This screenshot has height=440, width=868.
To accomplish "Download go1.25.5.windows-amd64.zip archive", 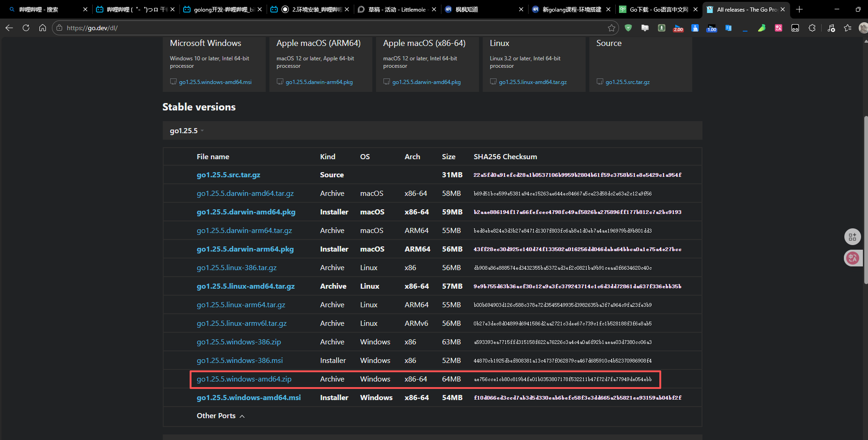I will (x=244, y=379).
